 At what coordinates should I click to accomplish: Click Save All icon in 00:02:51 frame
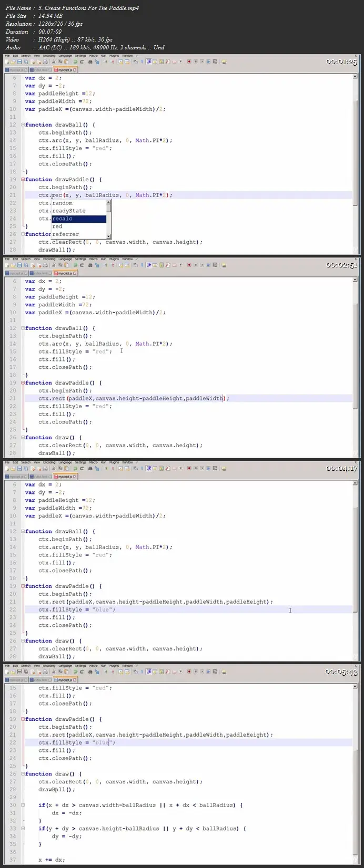click(x=26, y=265)
